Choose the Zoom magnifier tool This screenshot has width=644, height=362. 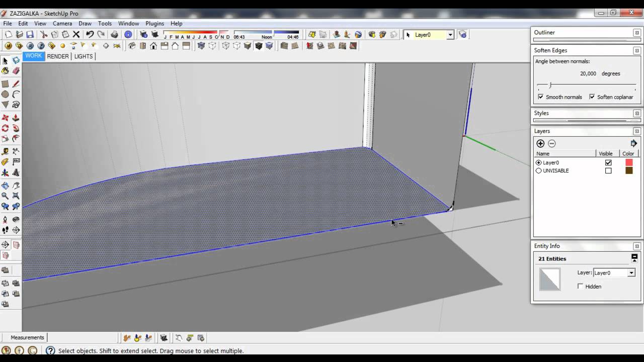click(x=5, y=196)
